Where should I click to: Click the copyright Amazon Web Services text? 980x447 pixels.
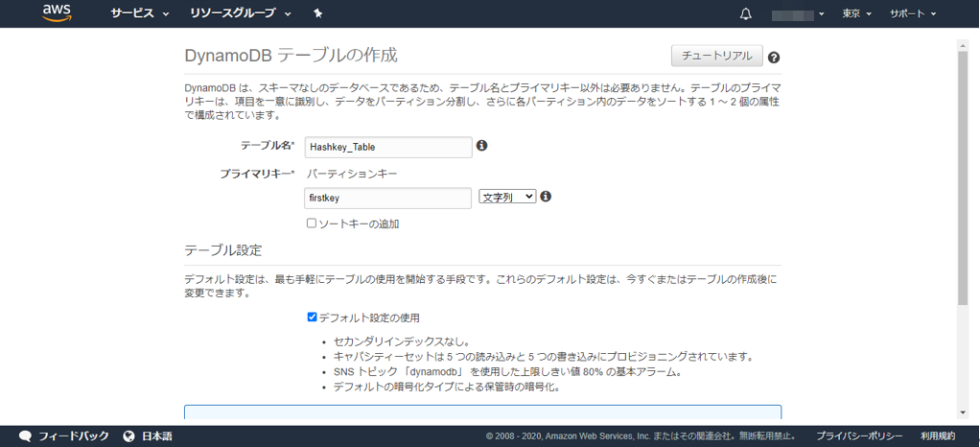(642, 435)
